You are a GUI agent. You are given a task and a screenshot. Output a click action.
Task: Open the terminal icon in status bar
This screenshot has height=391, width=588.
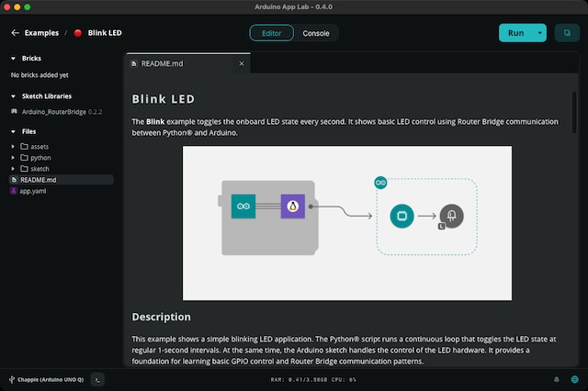click(x=98, y=379)
